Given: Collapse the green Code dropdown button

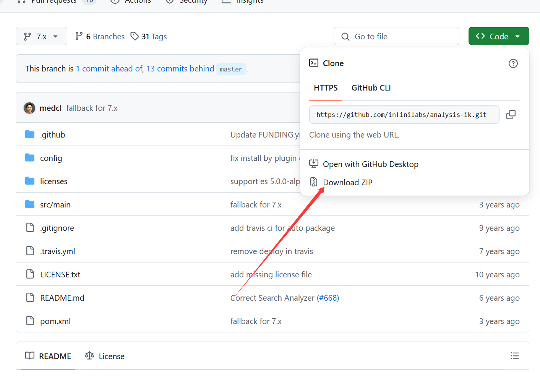Looking at the screenshot, I should pos(499,36).
